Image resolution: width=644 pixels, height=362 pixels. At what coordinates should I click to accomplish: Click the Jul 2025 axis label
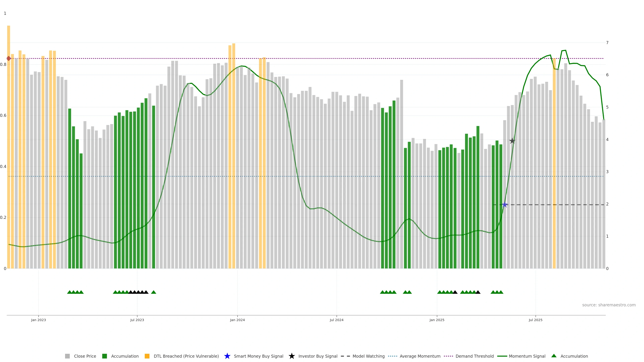point(535,320)
